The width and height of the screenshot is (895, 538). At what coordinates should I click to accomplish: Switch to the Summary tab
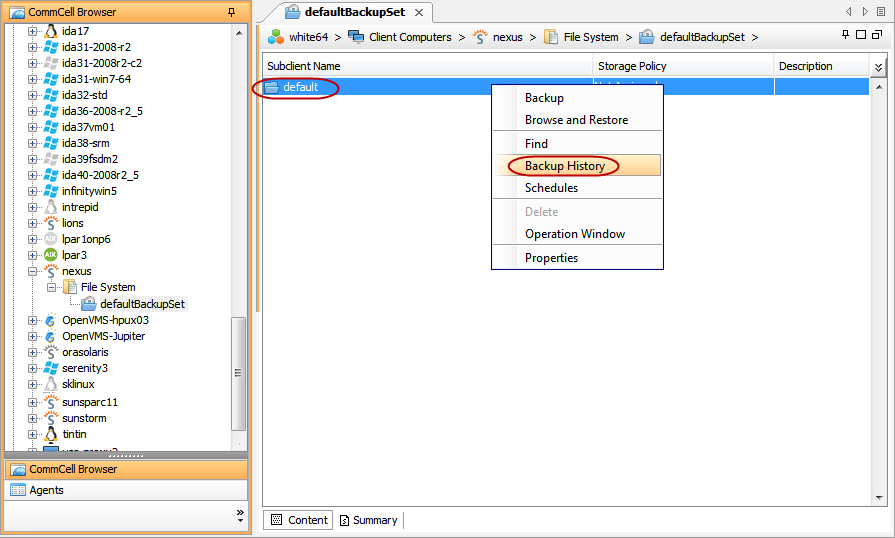tap(368, 520)
